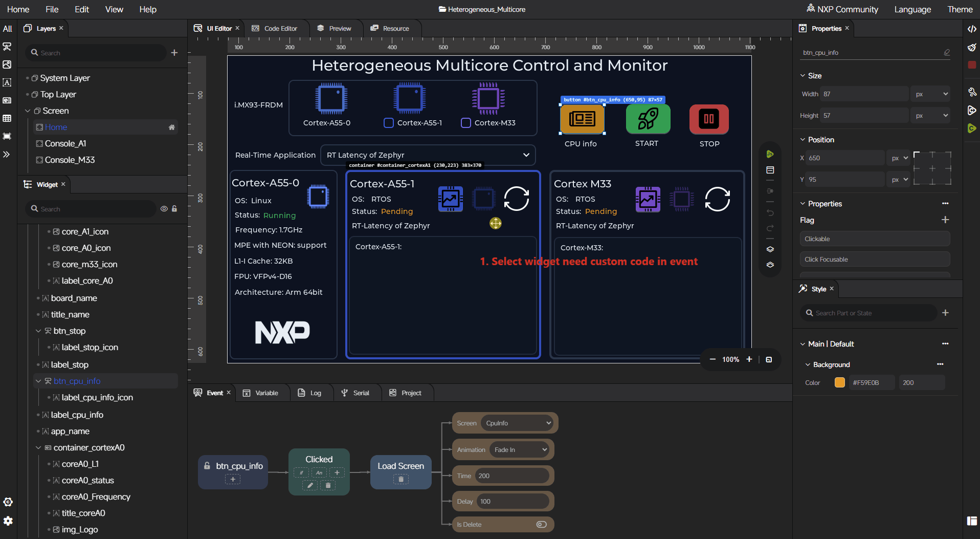980x539 pixels.
Task: Click the red STOP button icon
Action: click(709, 119)
